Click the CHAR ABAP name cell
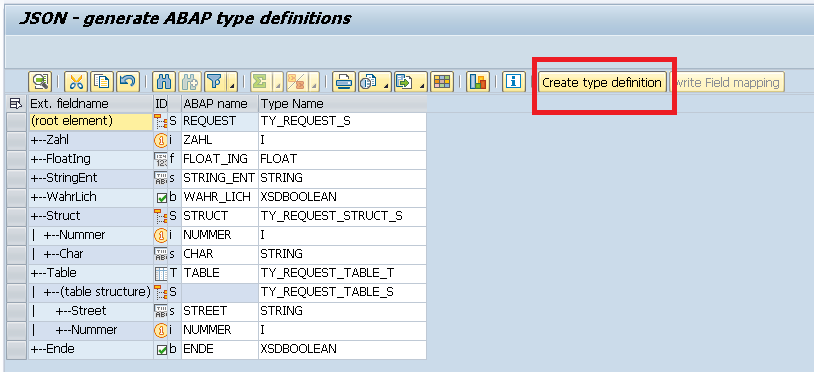Screen dimensions: 814x372 click(219, 254)
